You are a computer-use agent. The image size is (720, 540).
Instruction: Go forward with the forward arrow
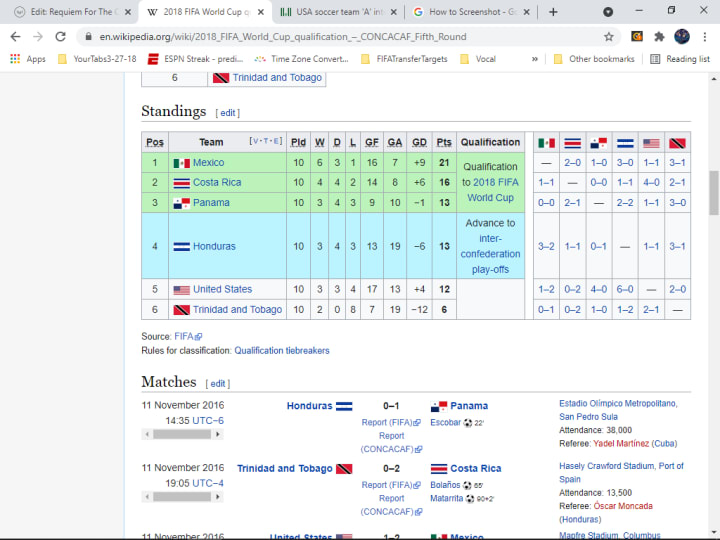coord(38,37)
